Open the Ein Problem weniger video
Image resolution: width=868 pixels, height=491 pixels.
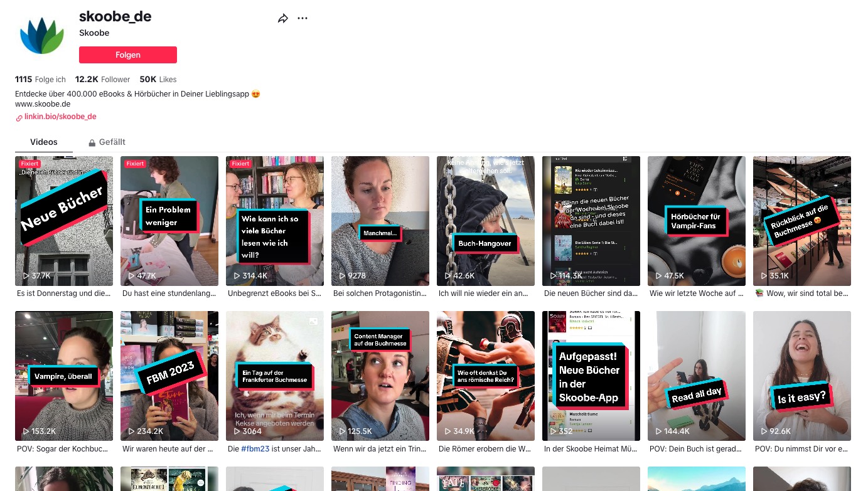169,221
